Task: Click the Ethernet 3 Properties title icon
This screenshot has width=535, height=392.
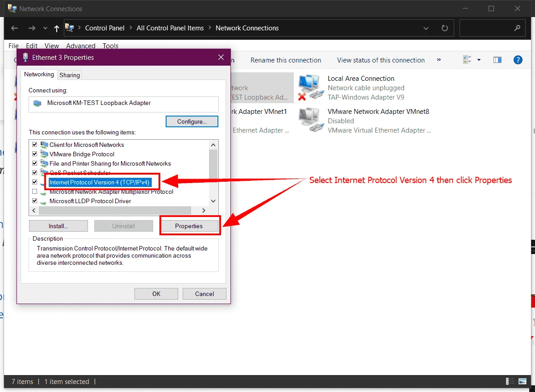Action: 25,57
